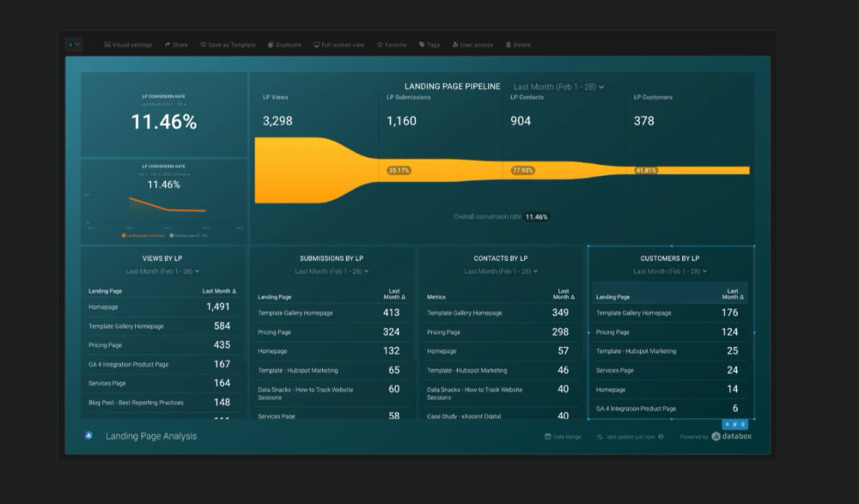Duplicate the dashboard

pos(283,45)
